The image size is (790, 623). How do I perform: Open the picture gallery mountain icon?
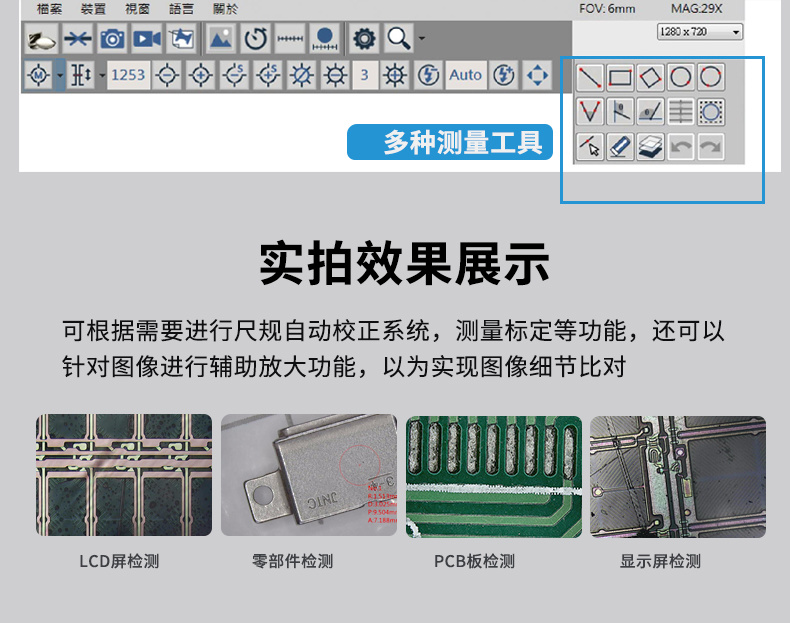pyautogui.click(x=221, y=38)
